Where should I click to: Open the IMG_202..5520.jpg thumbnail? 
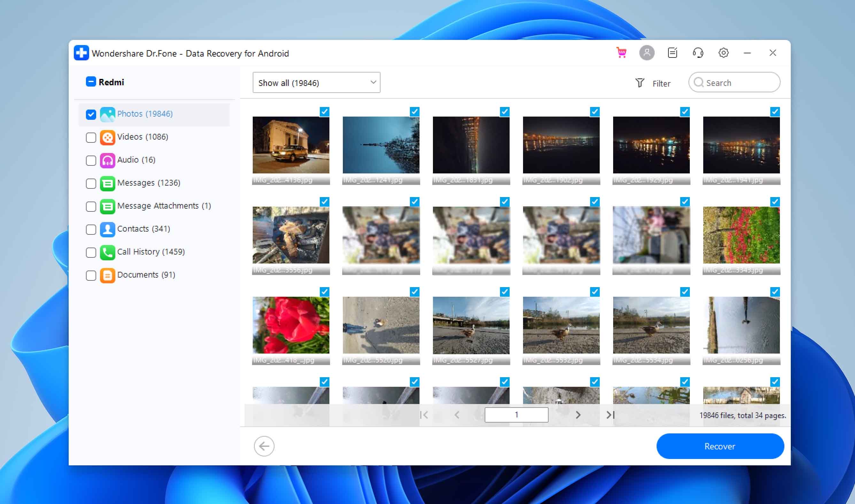381,325
